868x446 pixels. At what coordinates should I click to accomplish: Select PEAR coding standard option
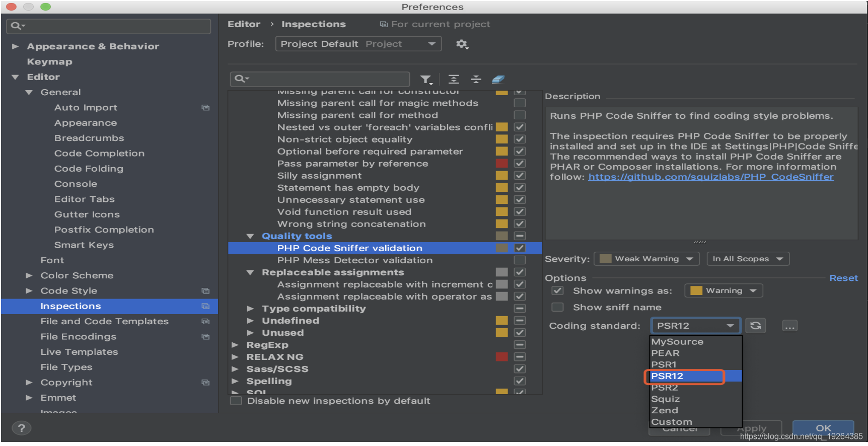(x=696, y=353)
